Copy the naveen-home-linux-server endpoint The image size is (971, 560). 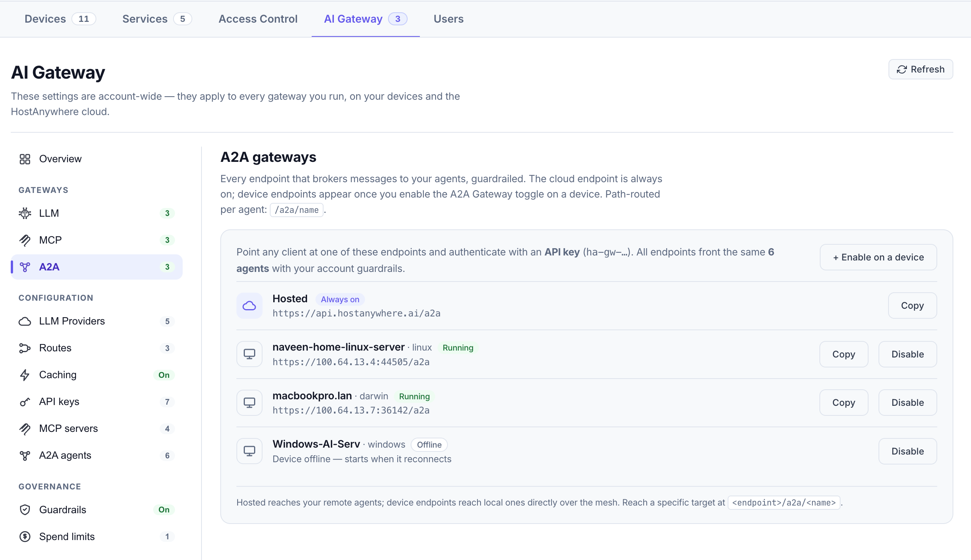844,354
